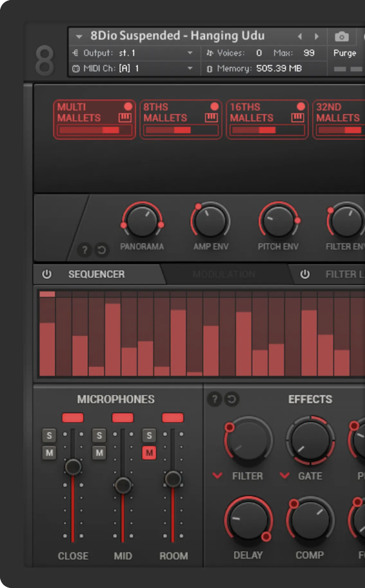Solo the CLOSE microphone
The image size is (365, 588).
click(49, 436)
